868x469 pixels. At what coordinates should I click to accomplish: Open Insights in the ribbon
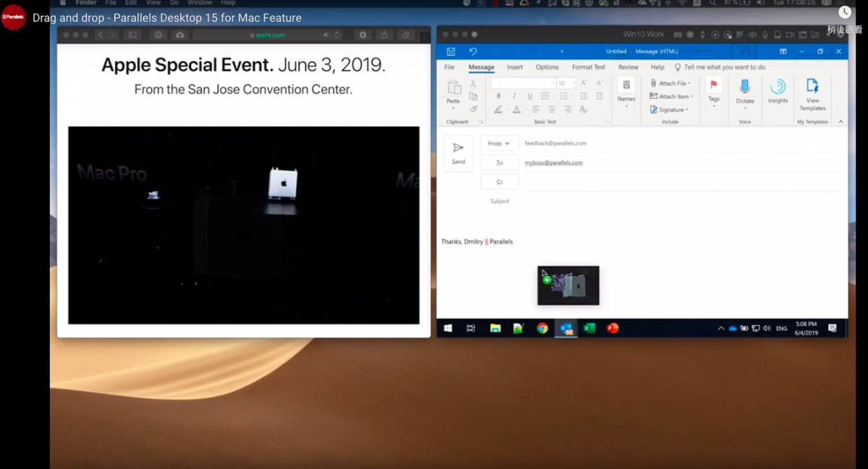click(x=778, y=90)
